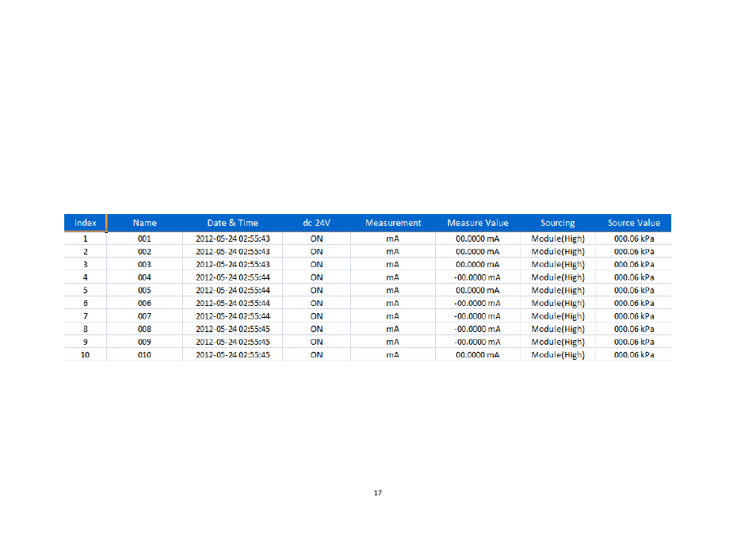Click 000.06 kPa in row 007
Viewport: 756px width, 535px height.
coord(634,316)
